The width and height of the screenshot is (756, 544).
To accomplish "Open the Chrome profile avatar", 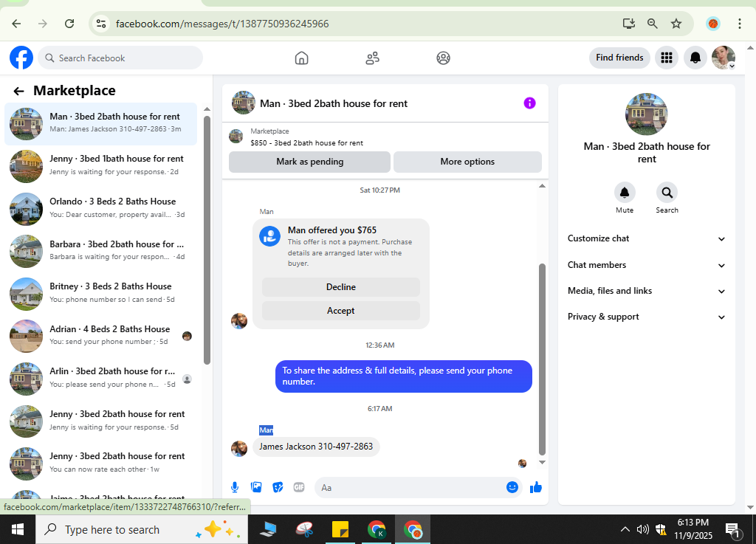I will pos(713,24).
